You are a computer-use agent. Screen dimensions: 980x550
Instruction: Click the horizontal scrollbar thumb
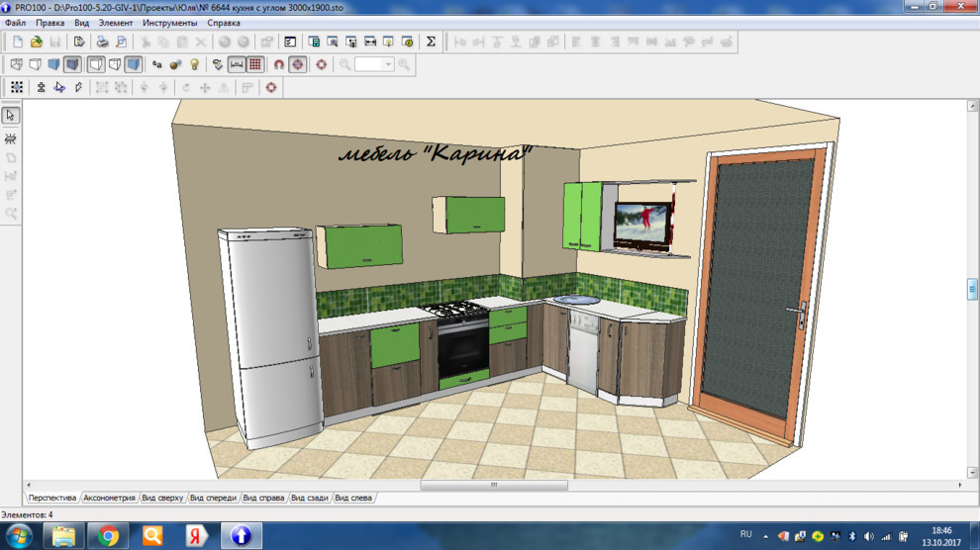[x=494, y=486]
